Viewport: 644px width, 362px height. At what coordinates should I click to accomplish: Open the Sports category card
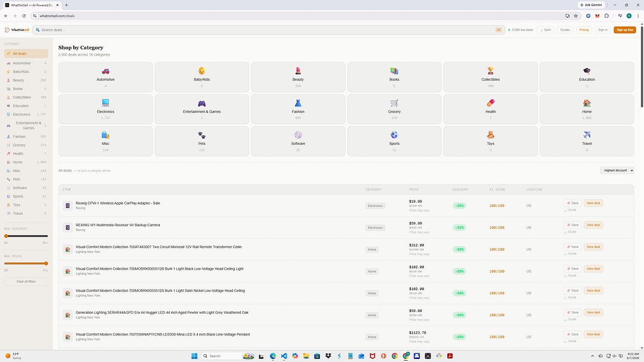pyautogui.click(x=394, y=141)
